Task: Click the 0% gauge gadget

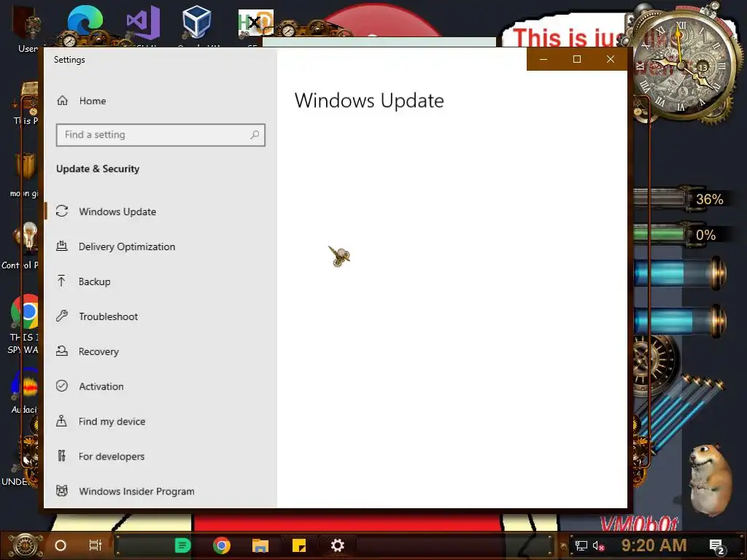Action: click(x=681, y=234)
